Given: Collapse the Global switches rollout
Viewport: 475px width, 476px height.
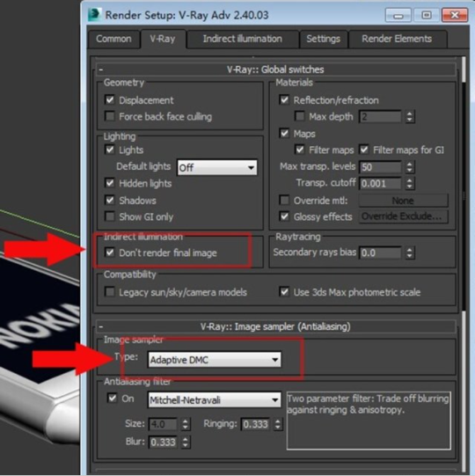Looking at the screenshot, I should click(x=101, y=70).
